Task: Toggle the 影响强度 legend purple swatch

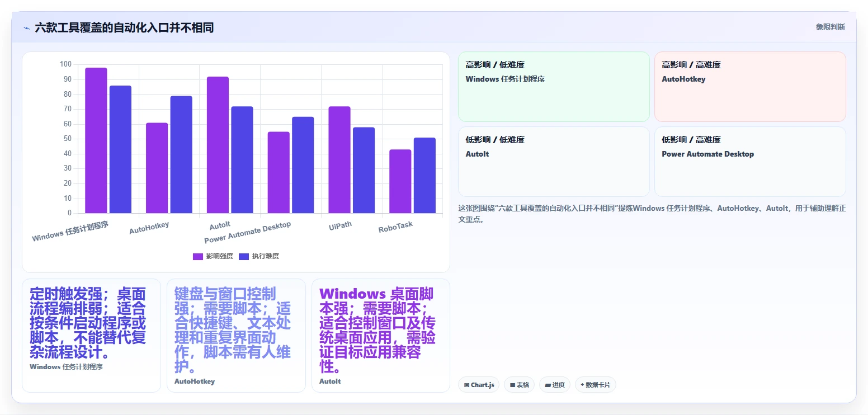Action: 198,256
